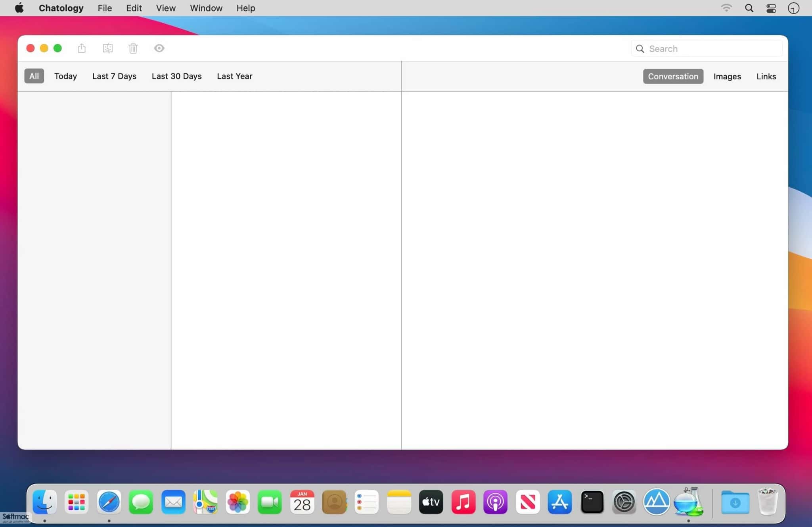Click the trash delete toolbar icon
The image size is (812, 527).
(x=133, y=48)
